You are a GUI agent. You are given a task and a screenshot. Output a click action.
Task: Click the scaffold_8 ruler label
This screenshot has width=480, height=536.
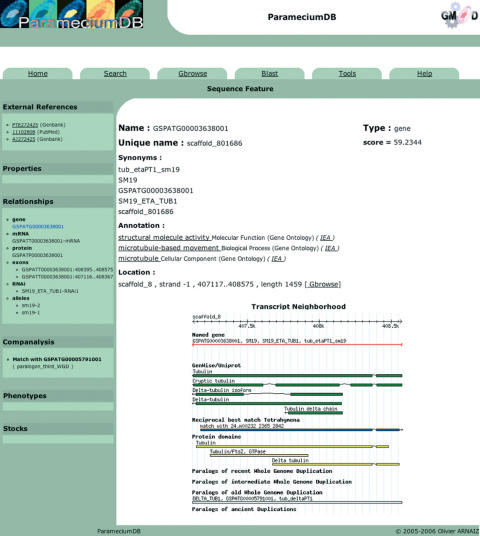206,317
